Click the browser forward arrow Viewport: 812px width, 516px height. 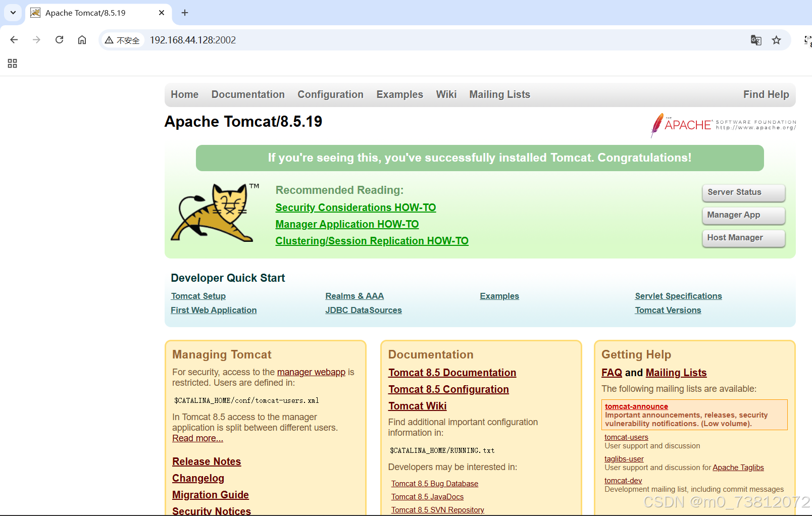coord(36,40)
